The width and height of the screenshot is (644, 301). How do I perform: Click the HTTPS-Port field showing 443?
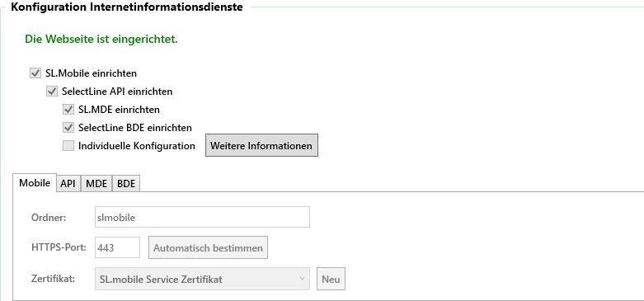coord(117,247)
